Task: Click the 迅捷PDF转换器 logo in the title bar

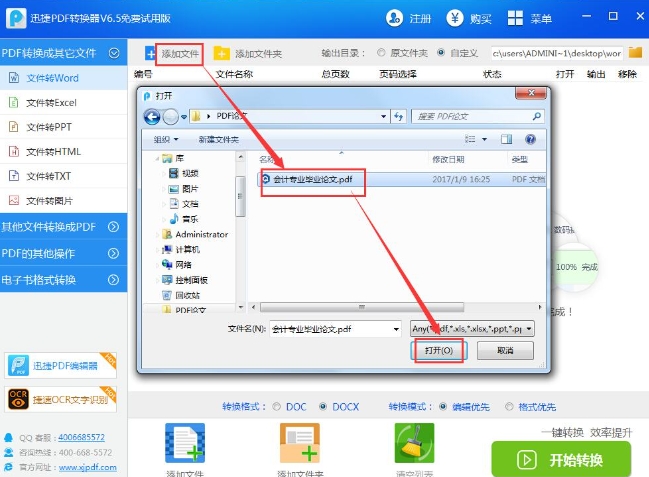Action: pyautogui.click(x=16, y=18)
